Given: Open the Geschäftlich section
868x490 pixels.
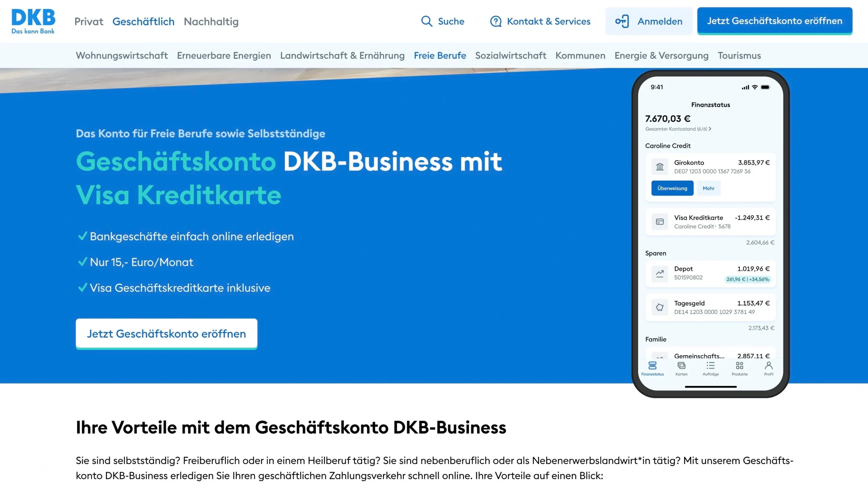Looking at the screenshot, I should [143, 21].
